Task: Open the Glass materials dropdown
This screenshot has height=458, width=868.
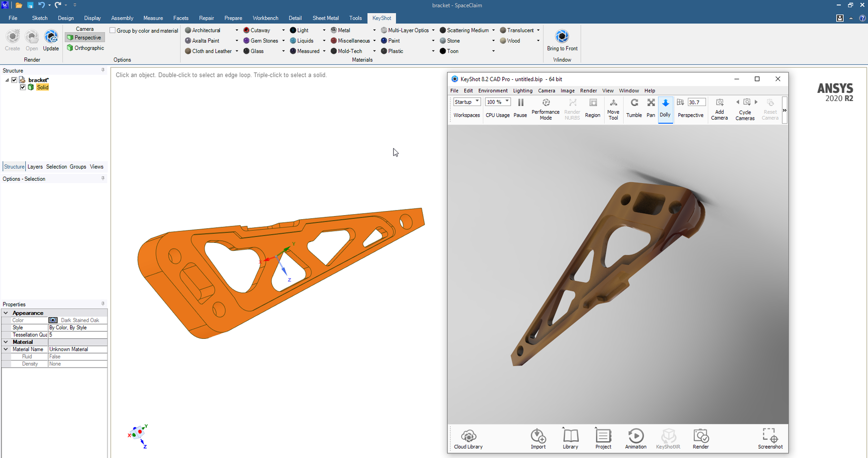Action: tap(283, 51)
